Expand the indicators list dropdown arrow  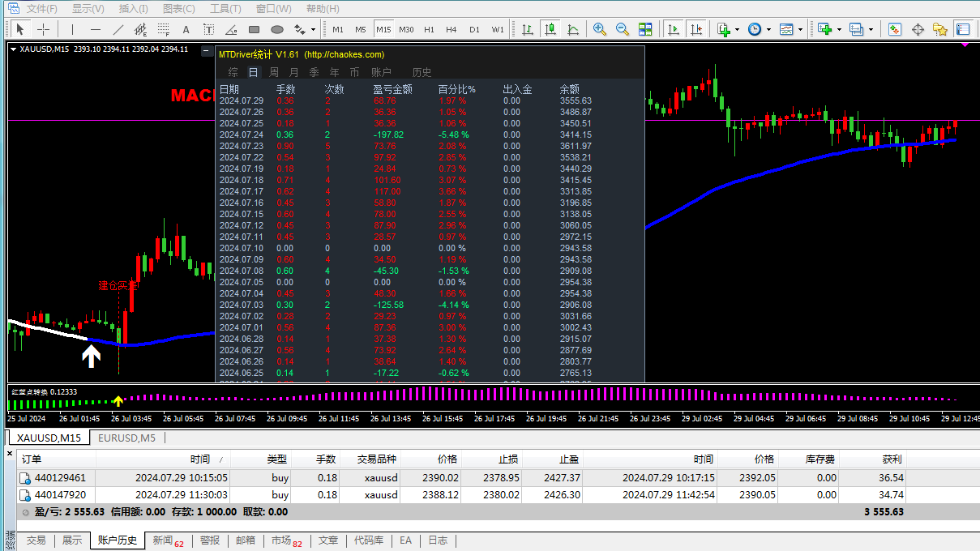(737, 30)
